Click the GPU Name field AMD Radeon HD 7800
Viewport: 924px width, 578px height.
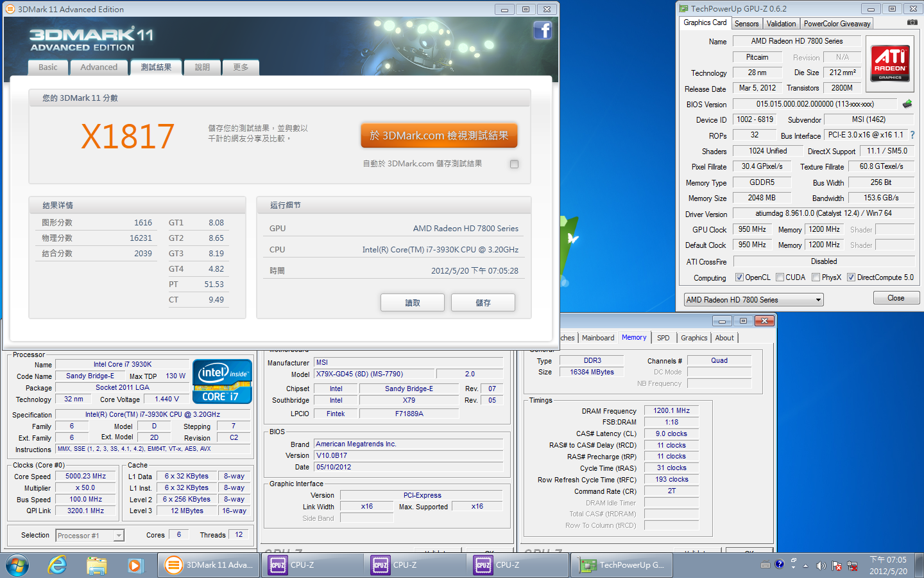point(797,41)
